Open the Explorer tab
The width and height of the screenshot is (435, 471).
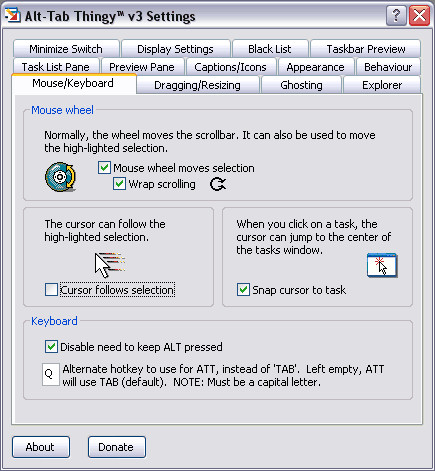pos(382,85)
